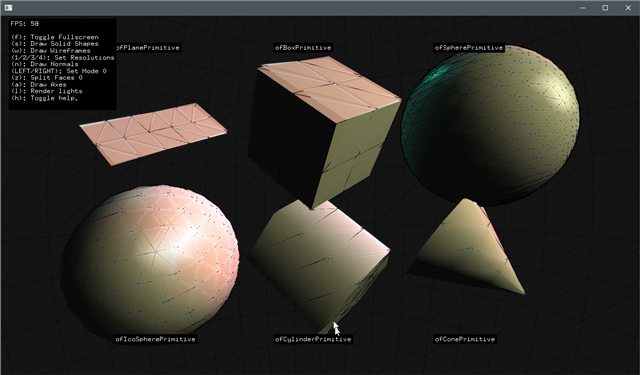The width and height of the screenshot is (640, 375).
Task: Click the Draw Wireframes help line
Action: [51, 51]
